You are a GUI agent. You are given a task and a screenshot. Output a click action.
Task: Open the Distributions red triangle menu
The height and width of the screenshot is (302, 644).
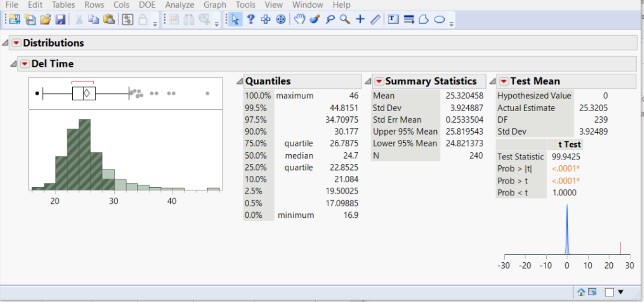tap(17, 43)
